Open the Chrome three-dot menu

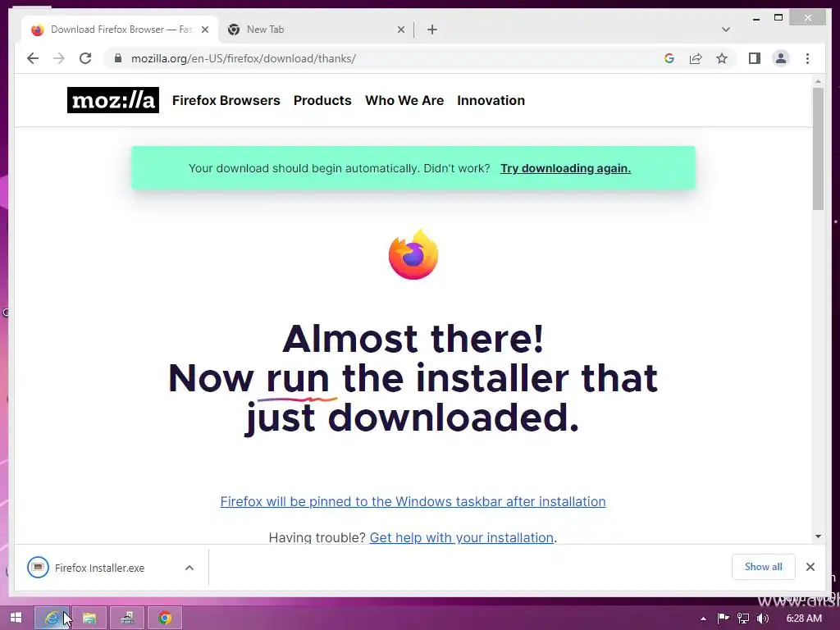[807, 58]
